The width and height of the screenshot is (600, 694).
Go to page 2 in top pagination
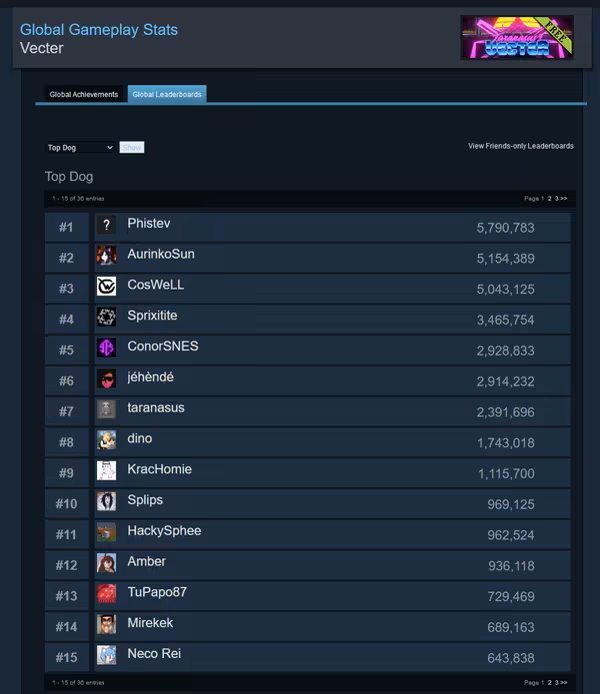(550, 198)
